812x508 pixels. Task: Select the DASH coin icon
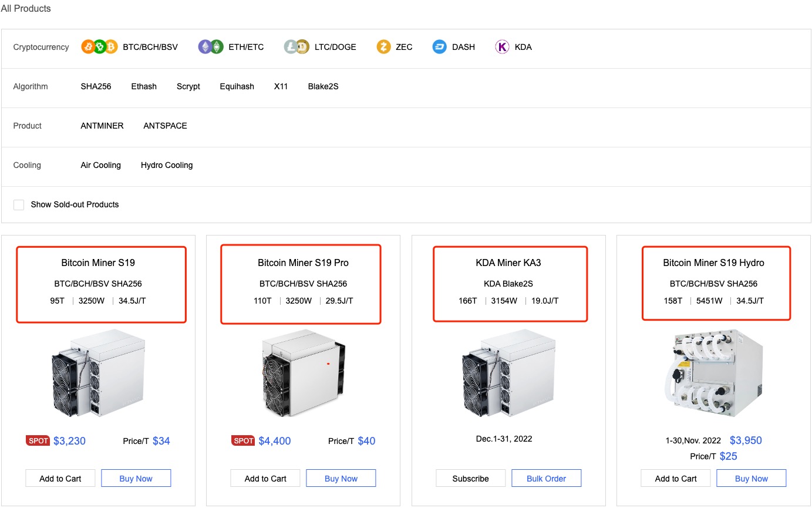click(440, 47)
